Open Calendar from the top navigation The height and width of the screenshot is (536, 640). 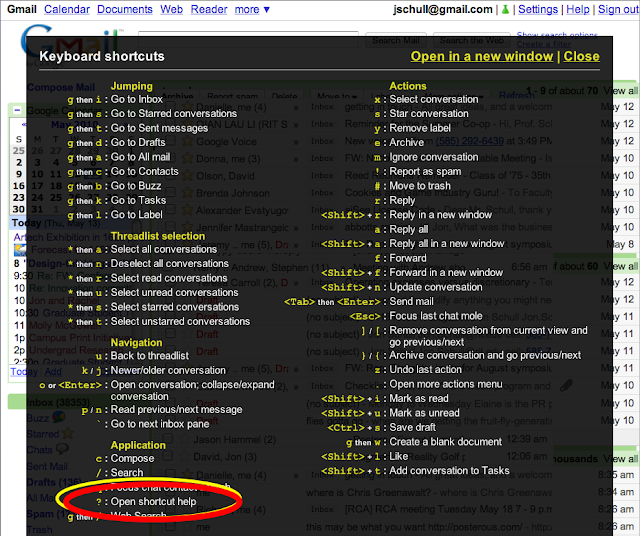67,9
